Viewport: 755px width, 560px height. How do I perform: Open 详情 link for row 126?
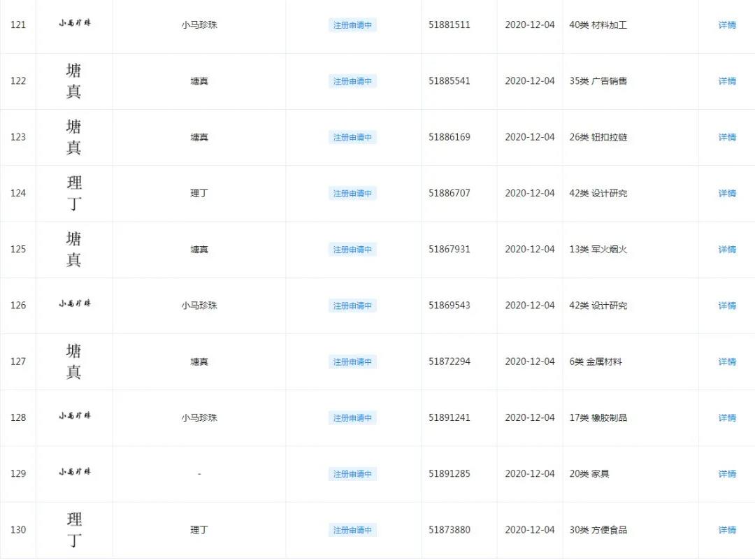727,306
